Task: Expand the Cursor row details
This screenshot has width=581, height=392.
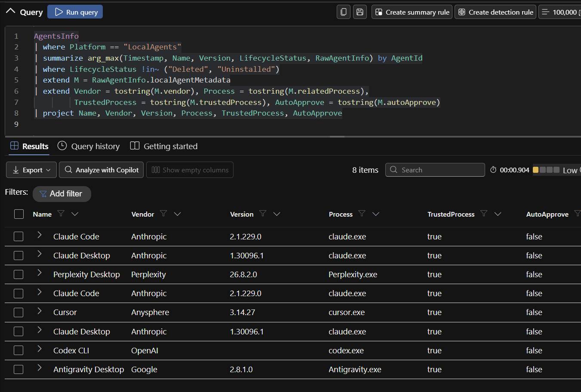Action: (x=40, y=311)
